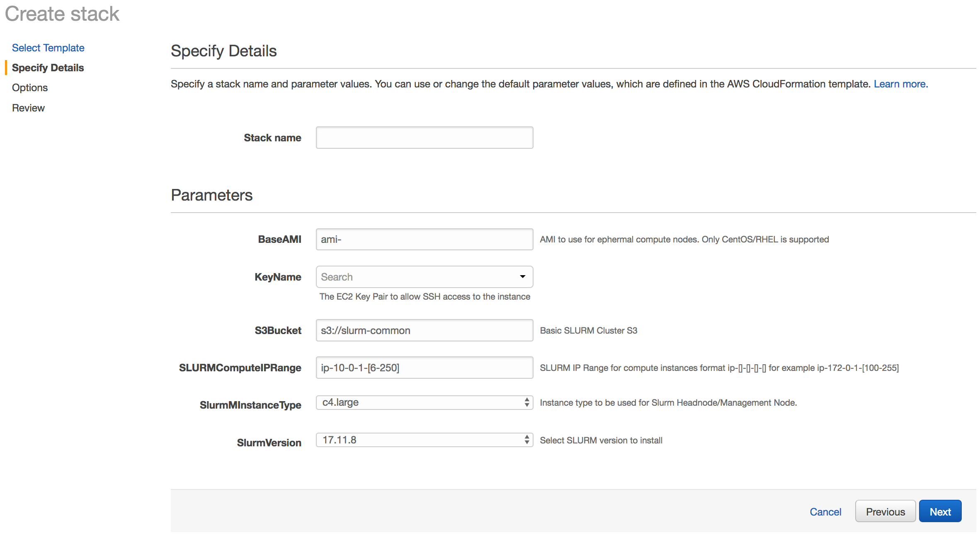Viewport: 980px width, 535px height.
Task: Click the SlurmVersion stepper arrows
Action: 526,440
